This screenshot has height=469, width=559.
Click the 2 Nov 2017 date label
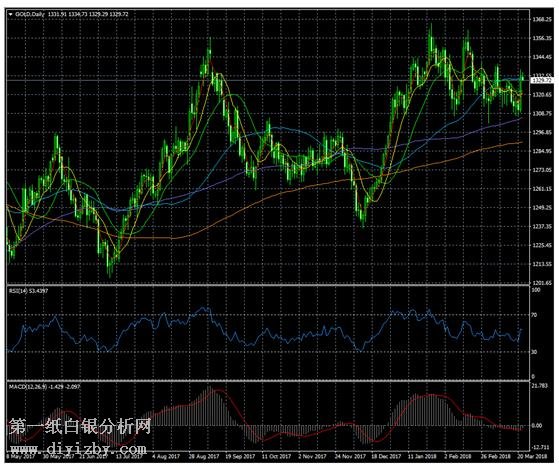tap(313, 457)
